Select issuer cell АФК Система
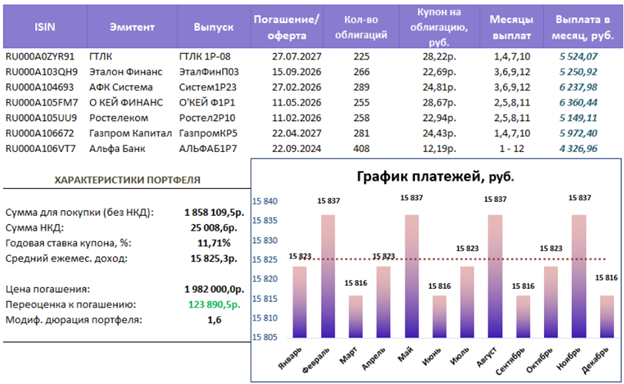 point(121,87)
